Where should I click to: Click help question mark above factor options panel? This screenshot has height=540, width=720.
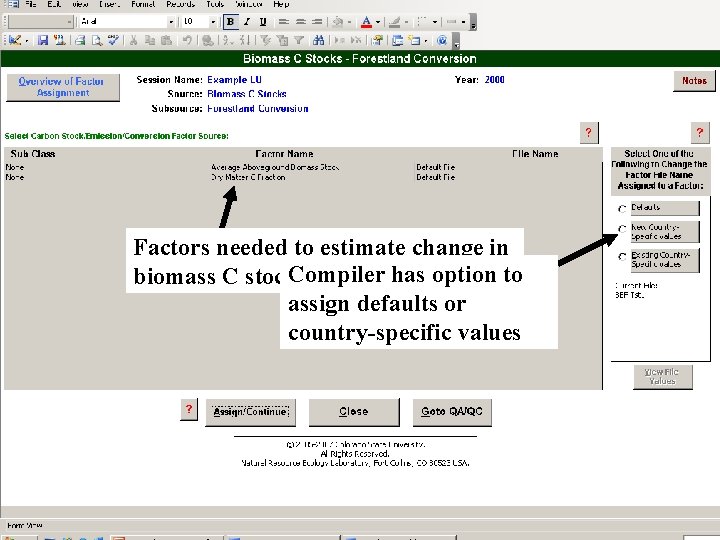700,133
